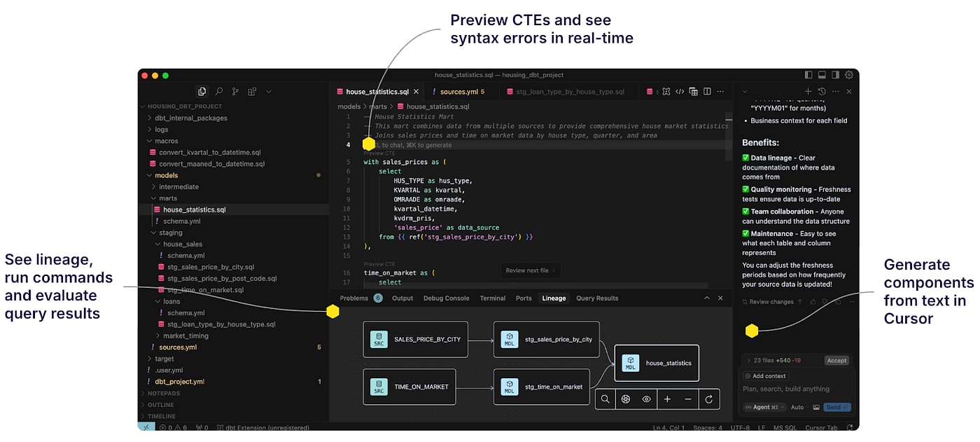The width and height of the screenshot is (980, 442).
Task: Split the editor with the split icon
Action: (x=707, y=92)
